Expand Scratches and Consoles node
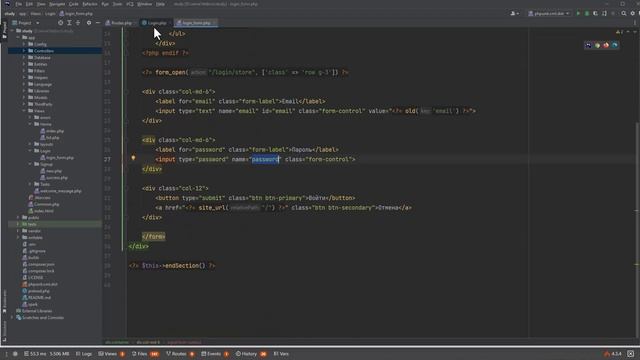 (12, 318)
